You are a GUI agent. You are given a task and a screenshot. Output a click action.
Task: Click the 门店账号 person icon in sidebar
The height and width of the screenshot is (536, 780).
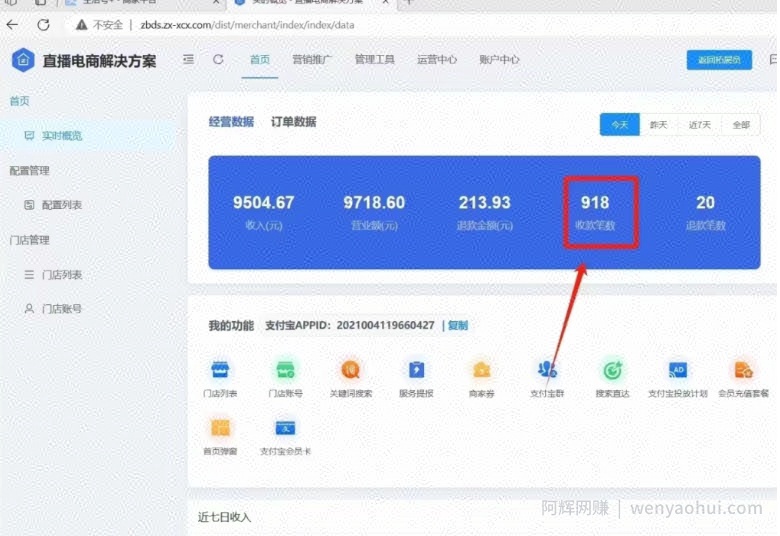pyautogui.click(x=29, y=309)
